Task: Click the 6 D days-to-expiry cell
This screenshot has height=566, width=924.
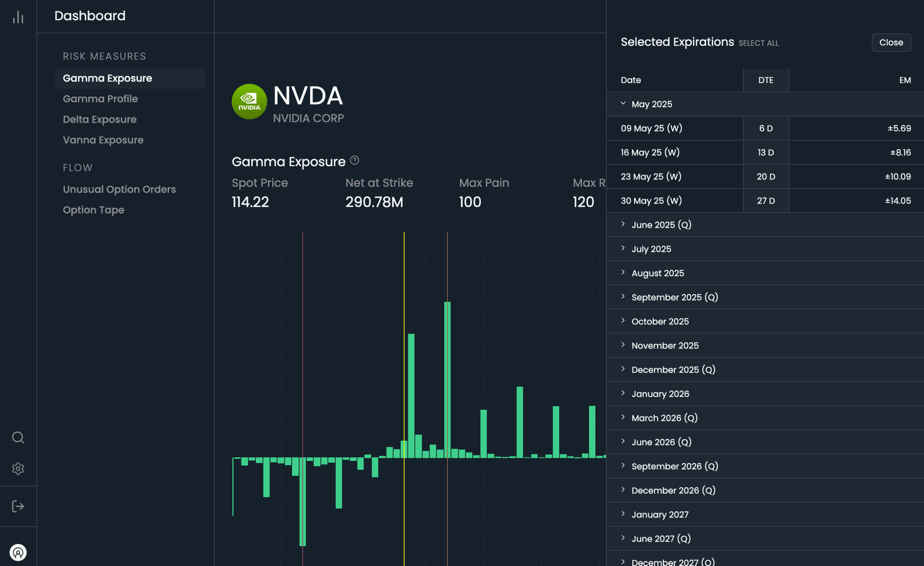Action: tap(766, 128)
